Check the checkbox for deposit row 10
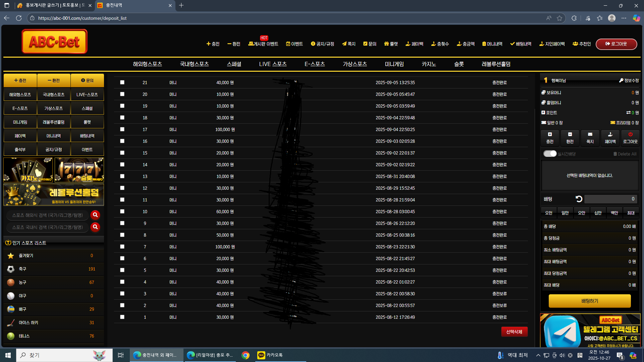 pos(122,212)
